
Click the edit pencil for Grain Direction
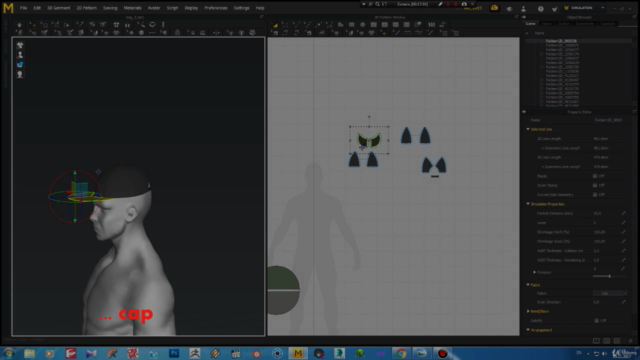click(623, 302)
